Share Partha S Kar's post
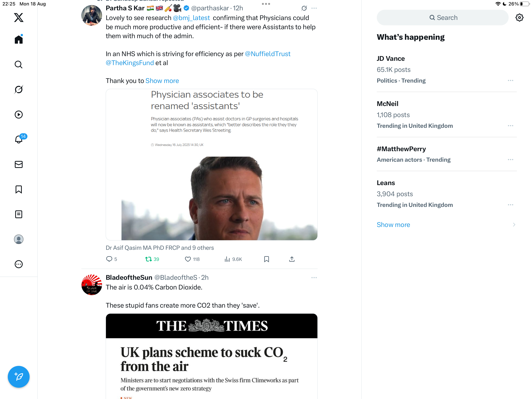The height and width of the screenshot is (399, 532). pos(292,259)
